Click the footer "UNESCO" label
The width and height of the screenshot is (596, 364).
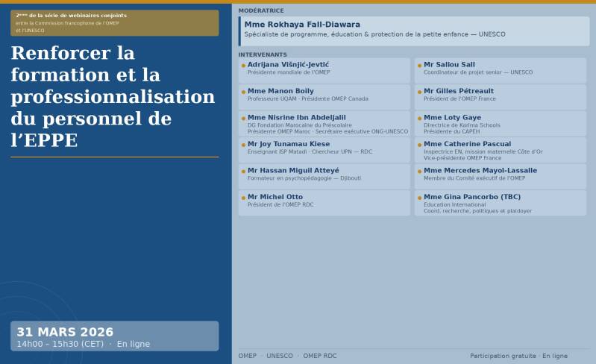pyautogui.click(x=280, y=356)
